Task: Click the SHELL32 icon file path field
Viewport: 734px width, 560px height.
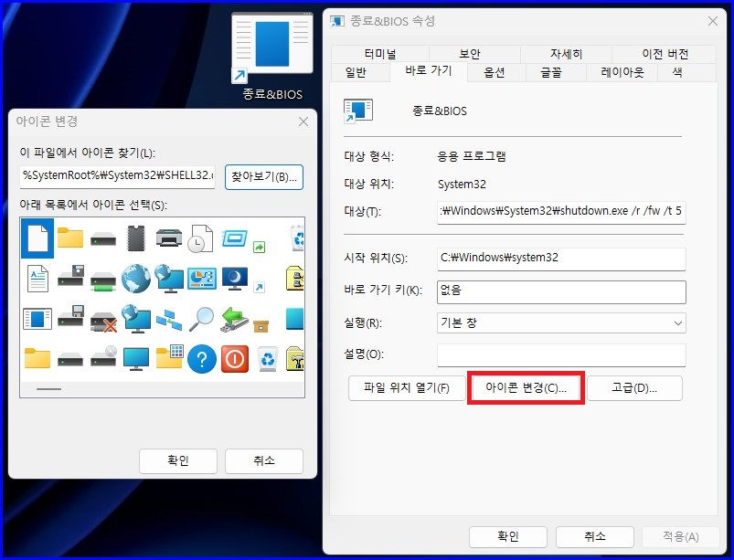Action: coord(118,176)
